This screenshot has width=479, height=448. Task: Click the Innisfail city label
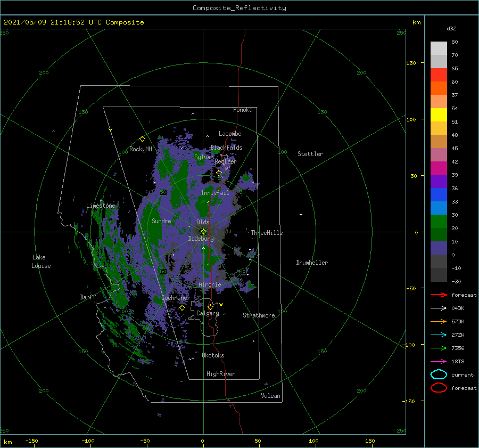pos(215,193)
